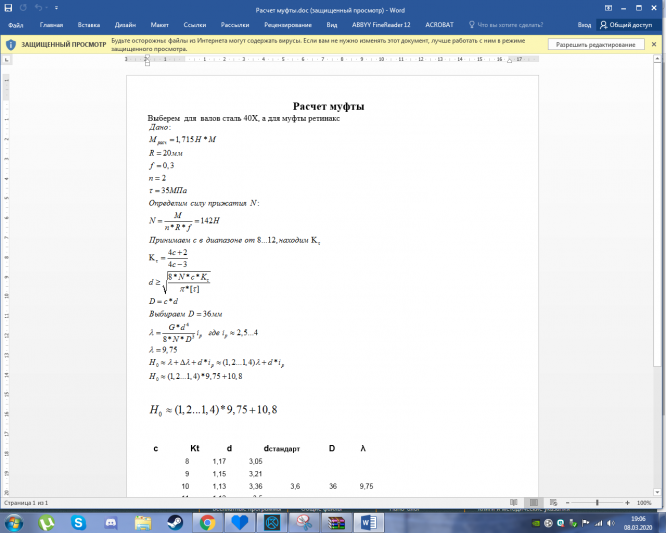666x533 pixels.
Task: Click the 100% zoom level indicator
Action: (x=644, y=503)
